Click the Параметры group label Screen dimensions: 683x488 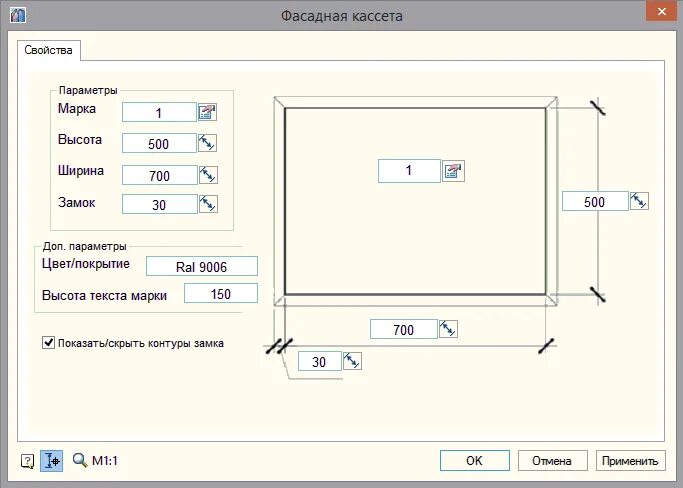click(88, 90)
